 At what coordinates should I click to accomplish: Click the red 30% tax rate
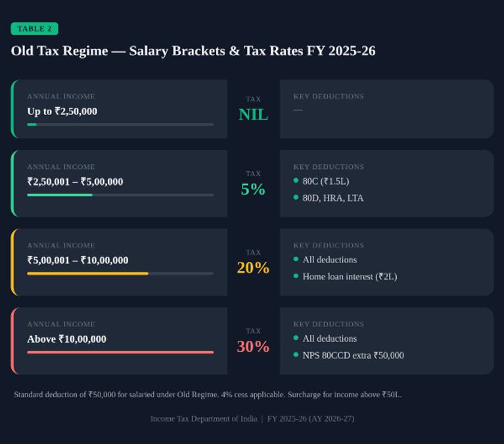point(253,347)
